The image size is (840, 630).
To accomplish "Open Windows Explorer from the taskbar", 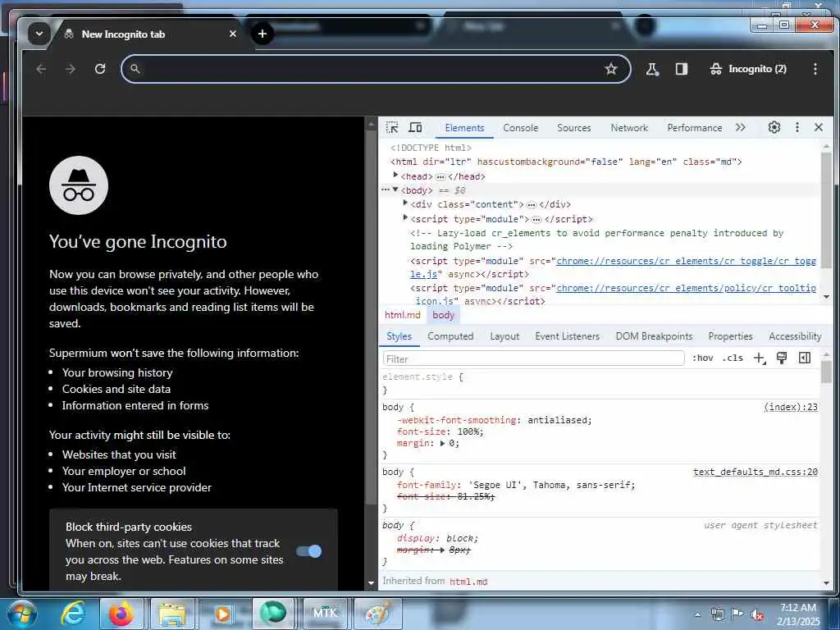I will [172, 614].
